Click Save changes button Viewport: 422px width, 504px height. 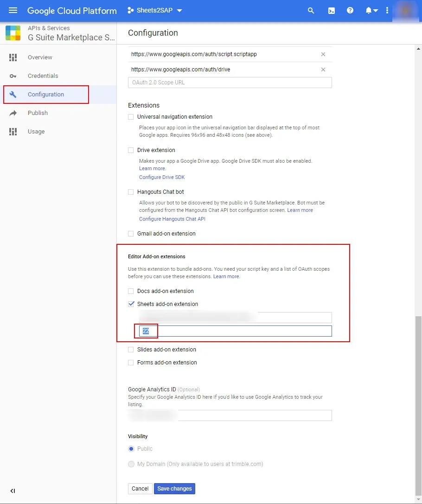pyautogui.click(x=174, y=489)
